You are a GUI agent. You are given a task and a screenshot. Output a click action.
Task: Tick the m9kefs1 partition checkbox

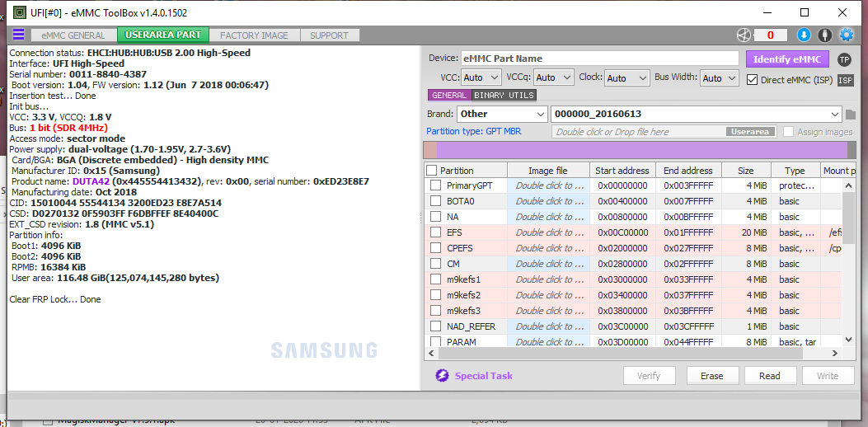pyautogui.click(x=436, y=279)
